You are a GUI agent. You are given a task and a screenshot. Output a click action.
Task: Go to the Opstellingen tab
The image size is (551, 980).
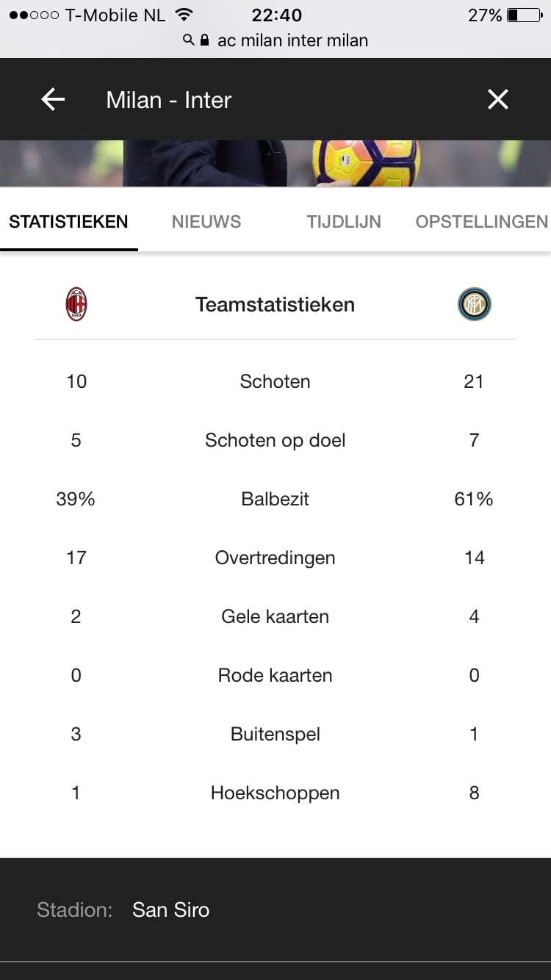tap(481, 222)
